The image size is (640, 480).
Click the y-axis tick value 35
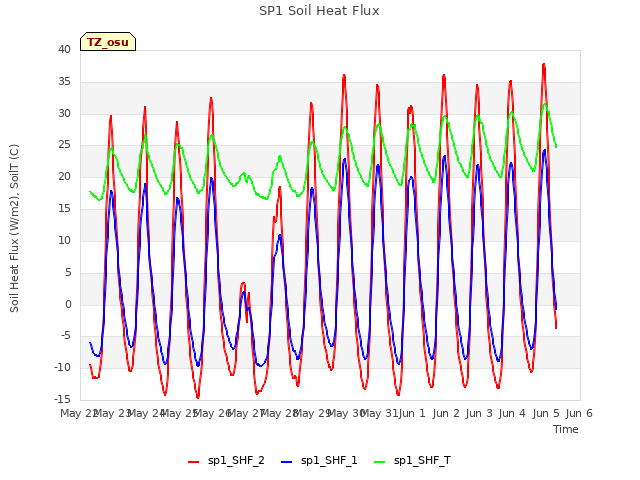pos(64,81)
